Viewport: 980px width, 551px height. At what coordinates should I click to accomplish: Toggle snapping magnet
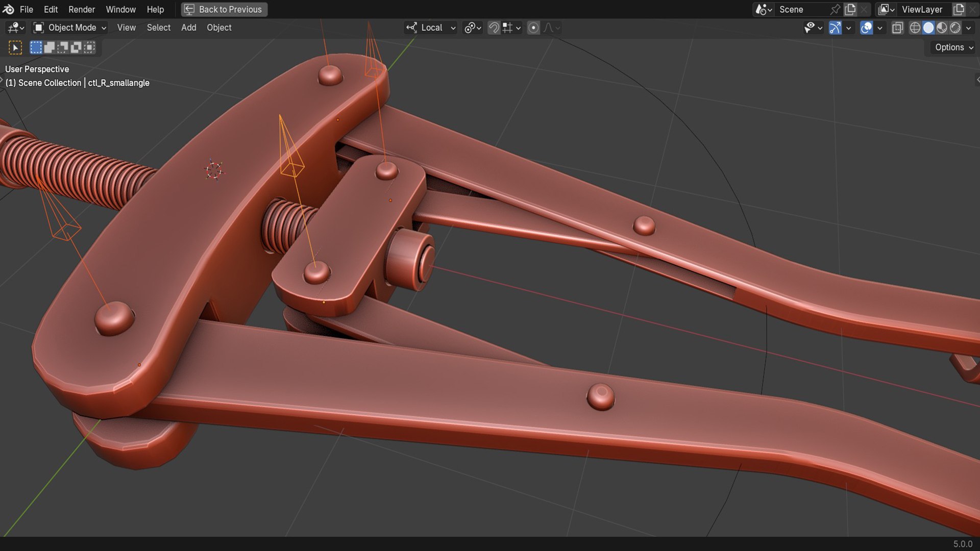494,28
